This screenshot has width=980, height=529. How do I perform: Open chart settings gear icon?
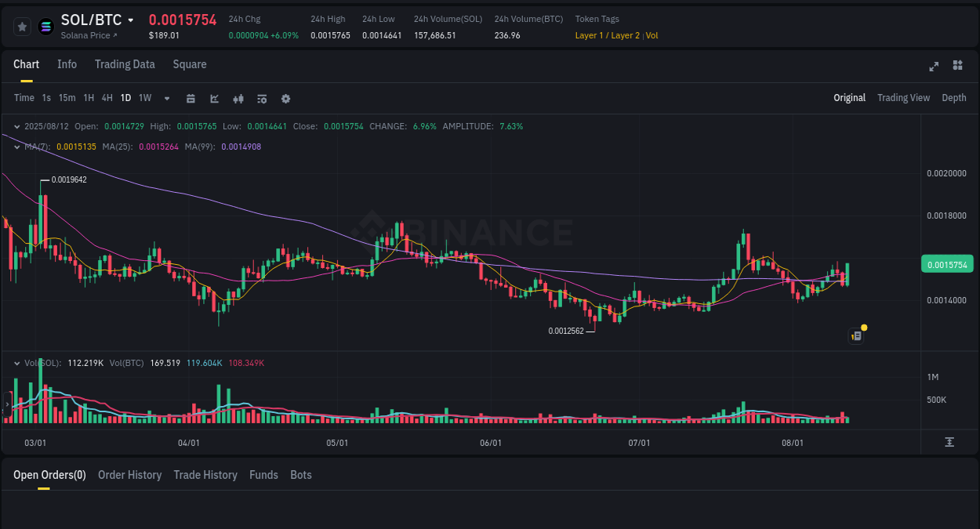[x=285, y=98]
